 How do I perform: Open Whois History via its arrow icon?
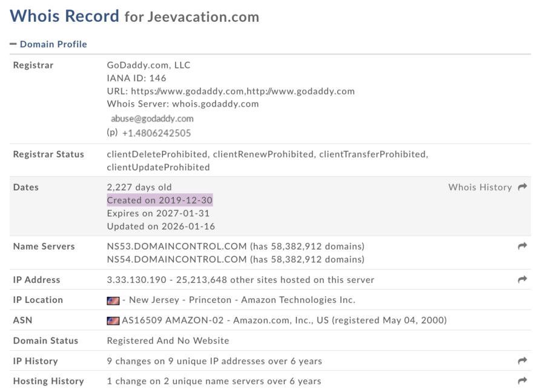(522, 187)
